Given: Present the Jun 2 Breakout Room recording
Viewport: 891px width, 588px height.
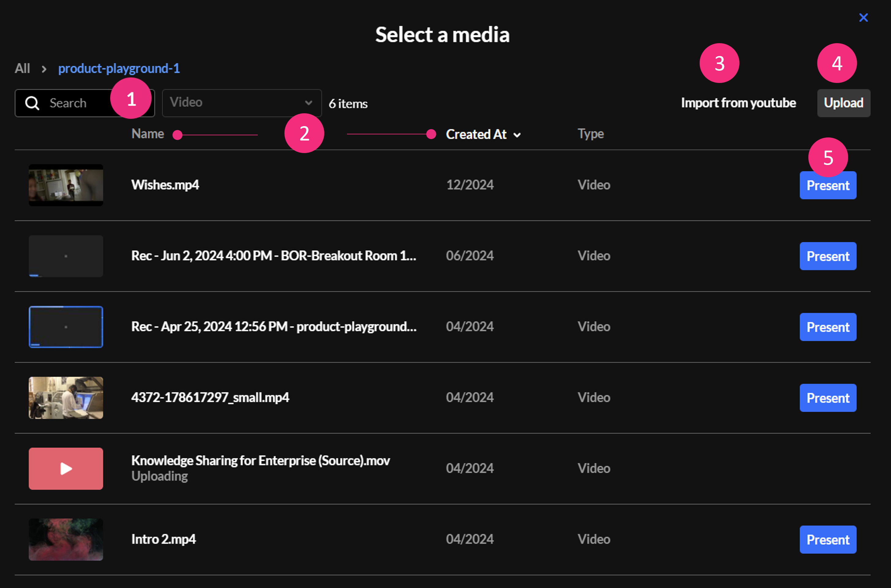Looking at the screenshot, I should (828, 256).
